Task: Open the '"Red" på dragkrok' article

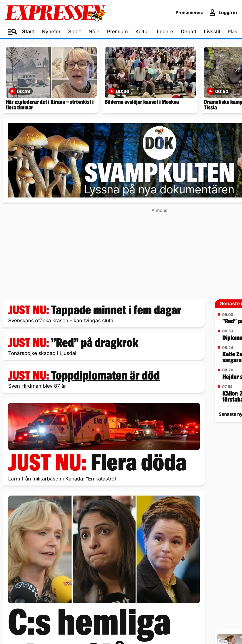Action: pos(73,343)
